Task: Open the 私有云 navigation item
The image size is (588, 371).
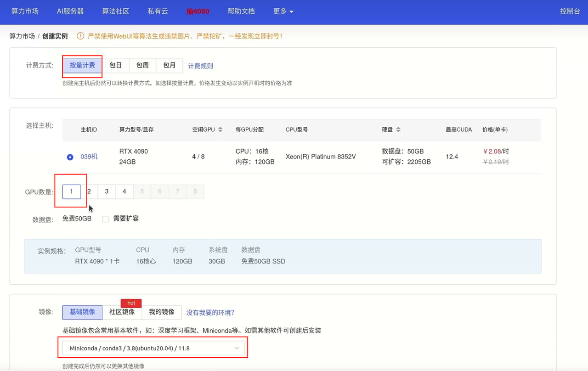Action: point(158,11)
